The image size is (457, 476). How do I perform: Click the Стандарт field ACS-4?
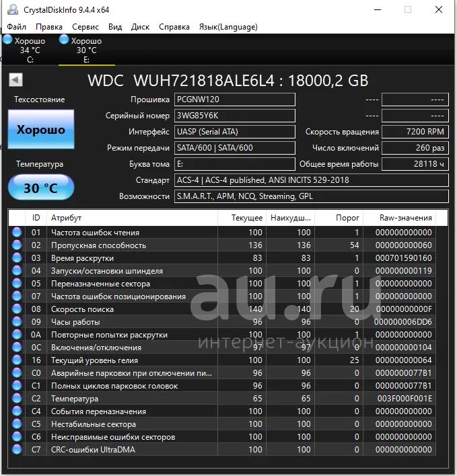point(312,180)
